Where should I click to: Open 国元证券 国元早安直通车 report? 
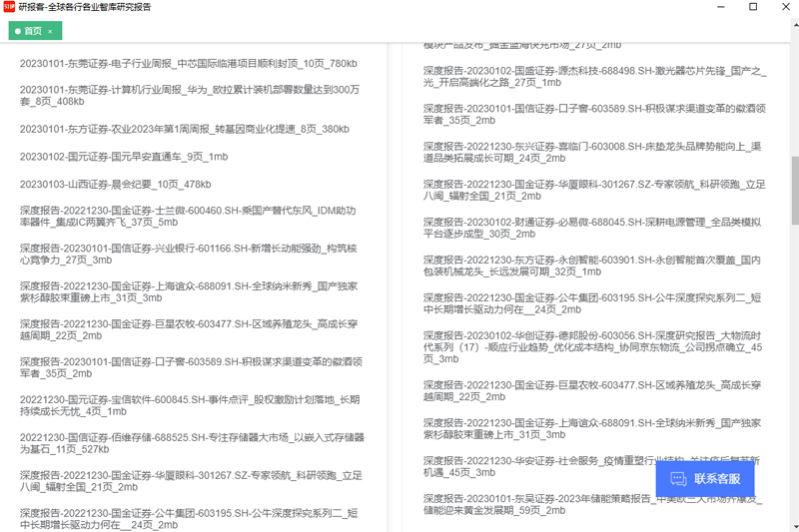pos(123,157)
